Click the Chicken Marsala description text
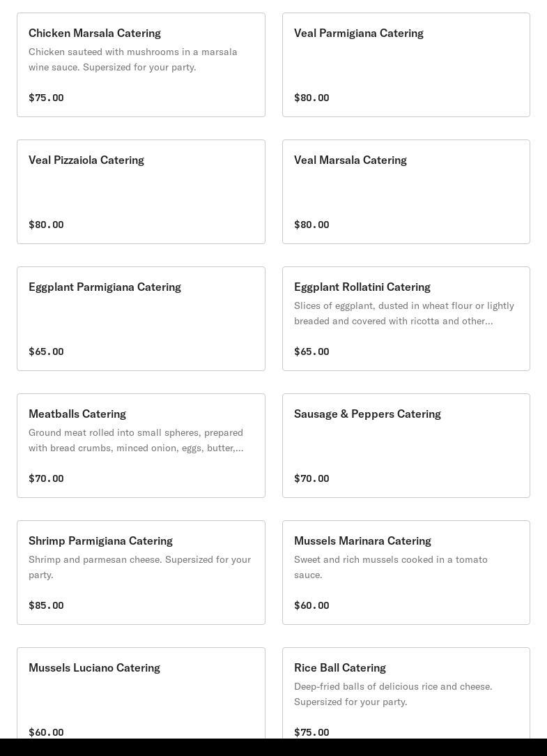This screenshot has width=547, height=756. pyautogui.click(x=133, y=60)
